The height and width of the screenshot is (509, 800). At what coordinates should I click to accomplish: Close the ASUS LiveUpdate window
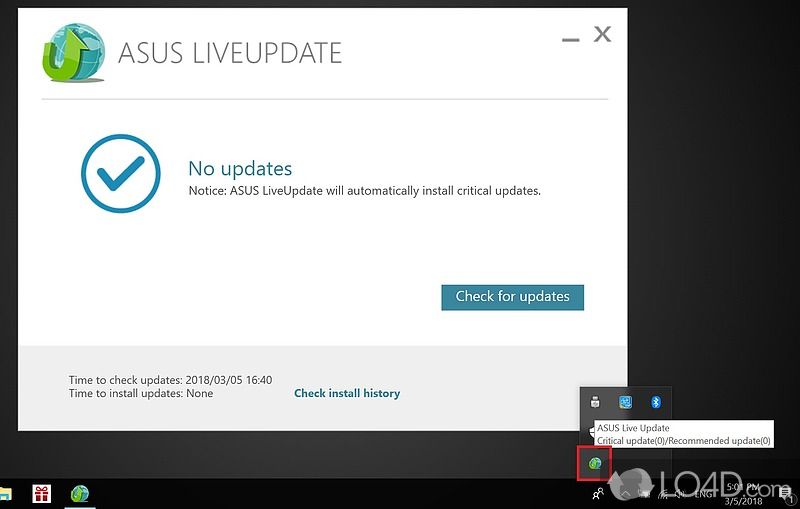[603, 34]
